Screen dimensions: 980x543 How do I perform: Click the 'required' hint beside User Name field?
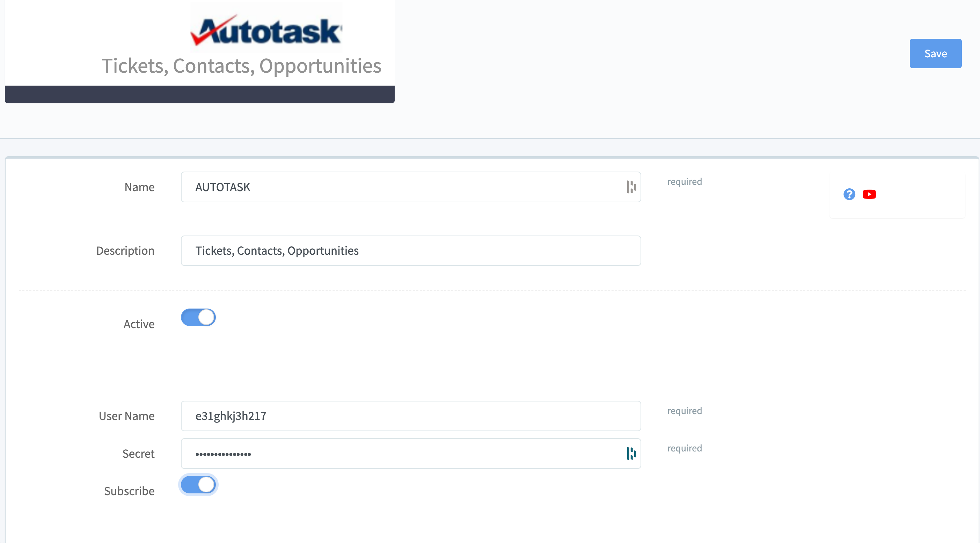pos(685,411)
